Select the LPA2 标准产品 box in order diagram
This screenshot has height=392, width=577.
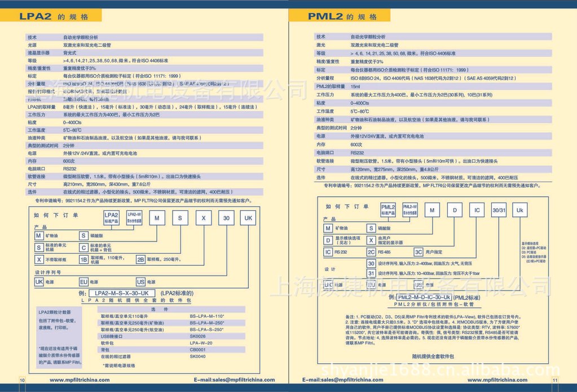pos(111,218)
